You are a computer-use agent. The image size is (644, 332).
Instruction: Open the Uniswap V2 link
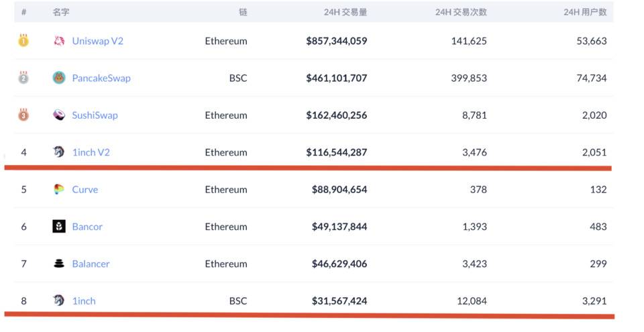(x=98, y=41)
